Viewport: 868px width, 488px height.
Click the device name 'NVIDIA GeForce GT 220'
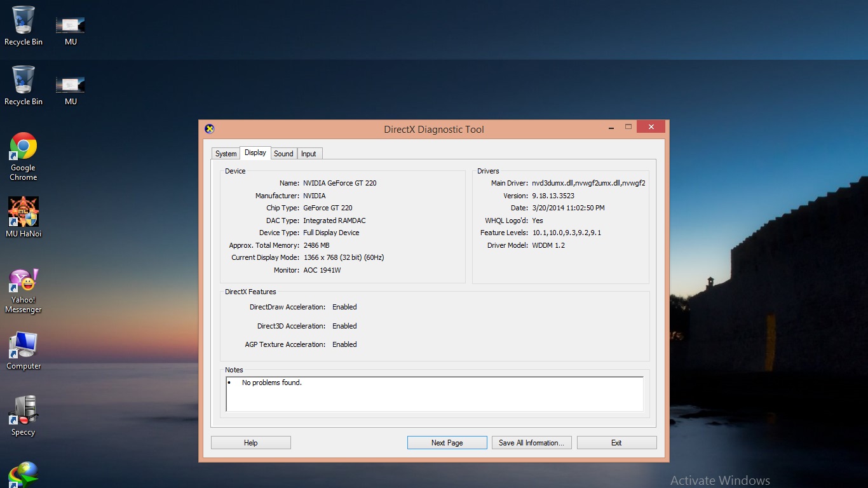pos(340,183)
